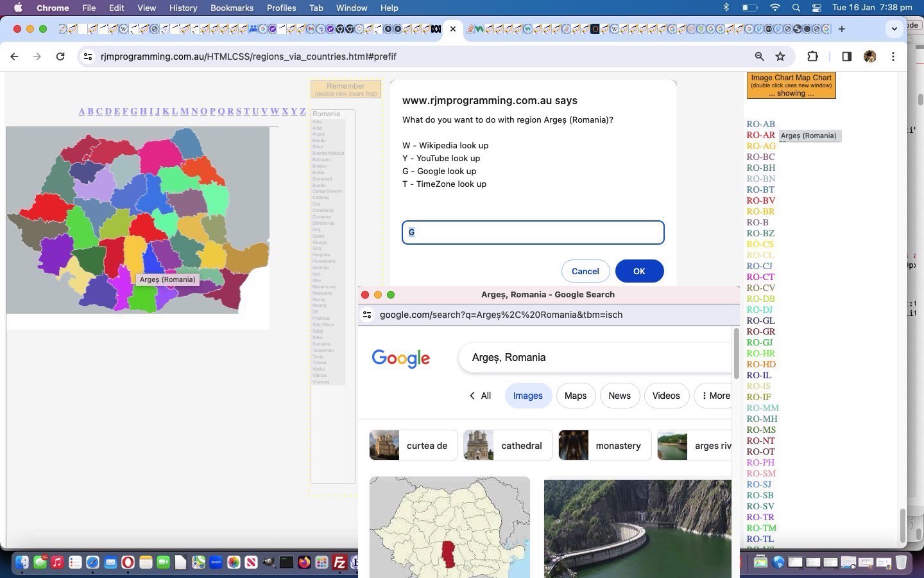Open Safari from the Dock
The height and width of the screenshot is (578, 924).
tap(92, 563)
